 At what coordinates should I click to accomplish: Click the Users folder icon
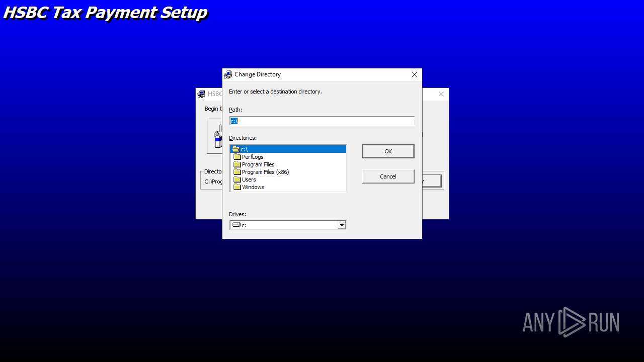[x=237, y=179]
